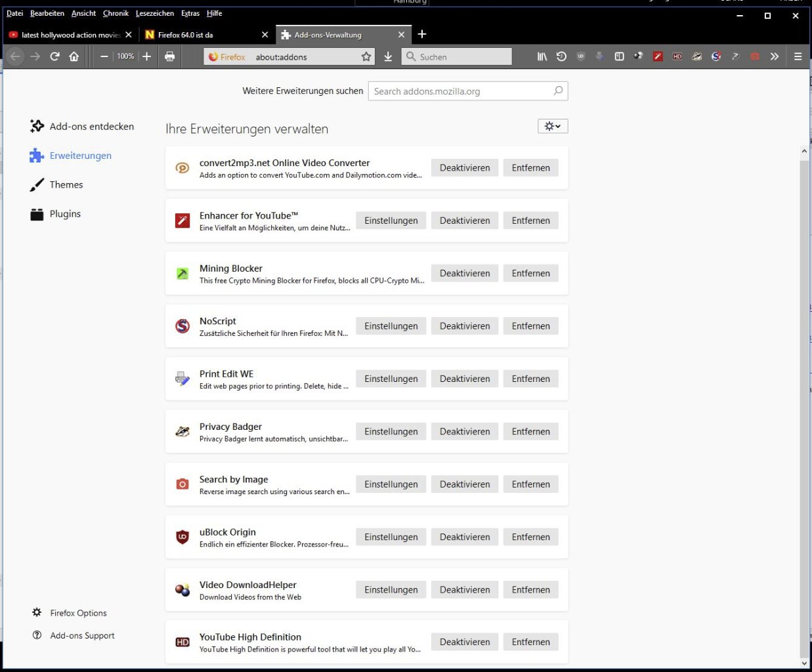
Task: Select Plugins in sidebar
Action: click(x=55, y=214)
